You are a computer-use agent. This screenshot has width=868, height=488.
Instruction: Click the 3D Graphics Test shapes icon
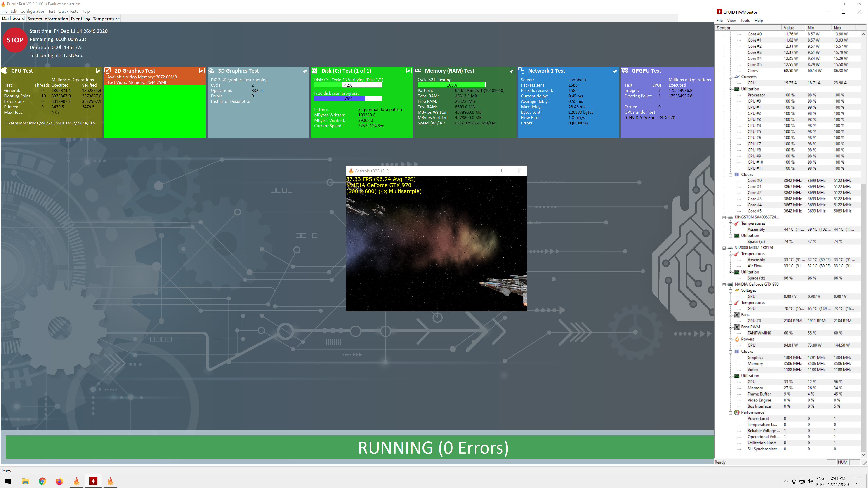click(x=211, y=71)
